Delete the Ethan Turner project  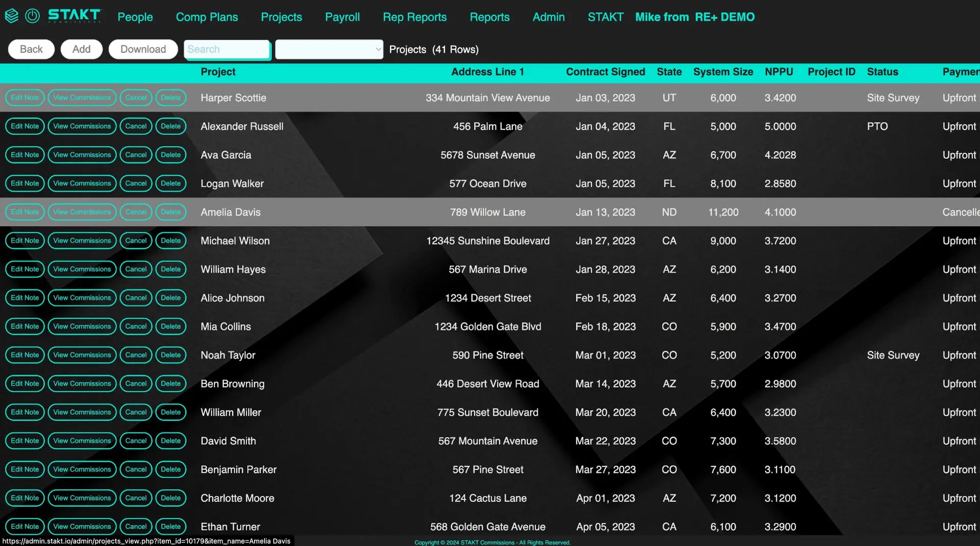tap(171, 527)
